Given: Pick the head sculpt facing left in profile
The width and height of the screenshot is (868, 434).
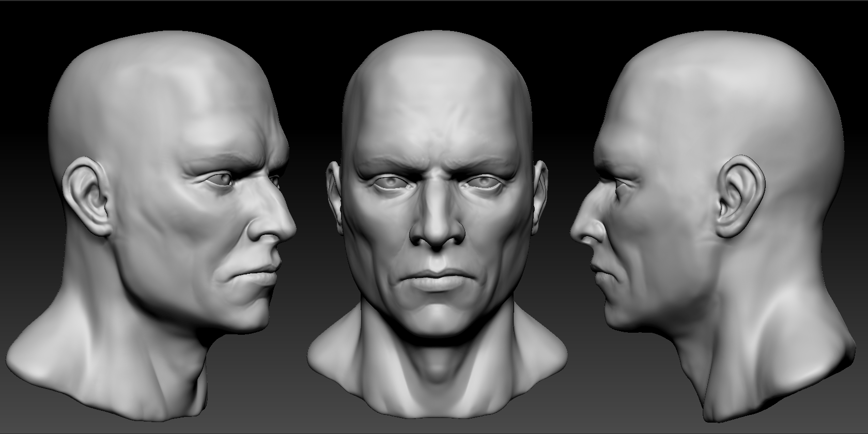Looking at the screenshot, I should pyautogui.click(x=714, y=226).
